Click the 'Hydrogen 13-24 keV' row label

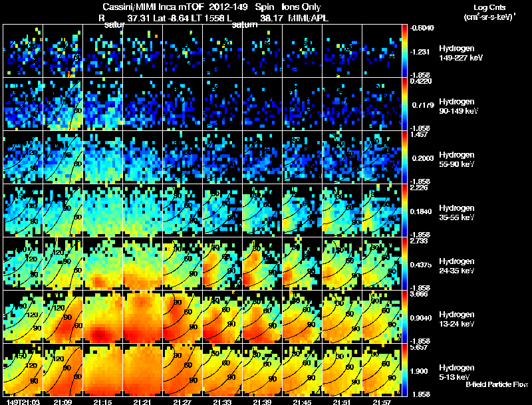[457, 319]
